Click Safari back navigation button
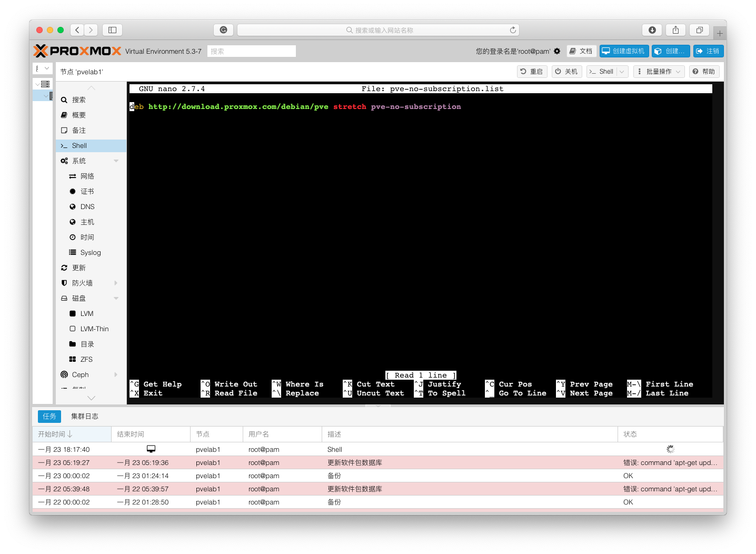 click(77, 30)
